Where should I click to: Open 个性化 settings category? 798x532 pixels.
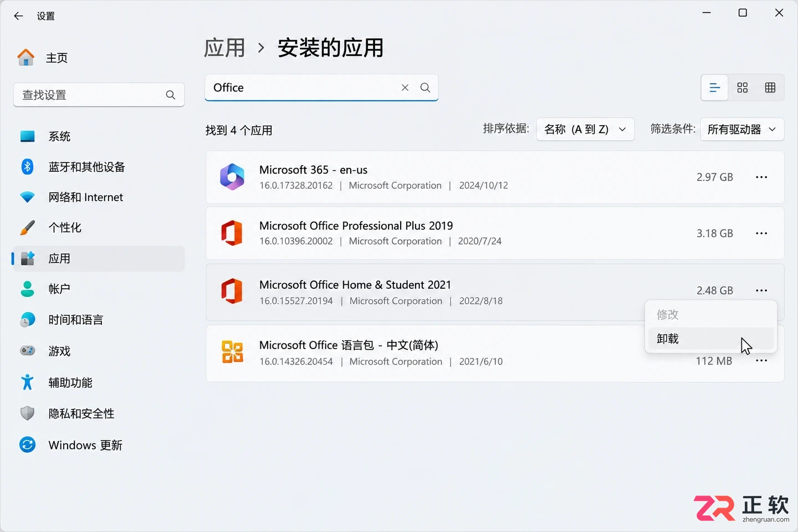point(99,228)
